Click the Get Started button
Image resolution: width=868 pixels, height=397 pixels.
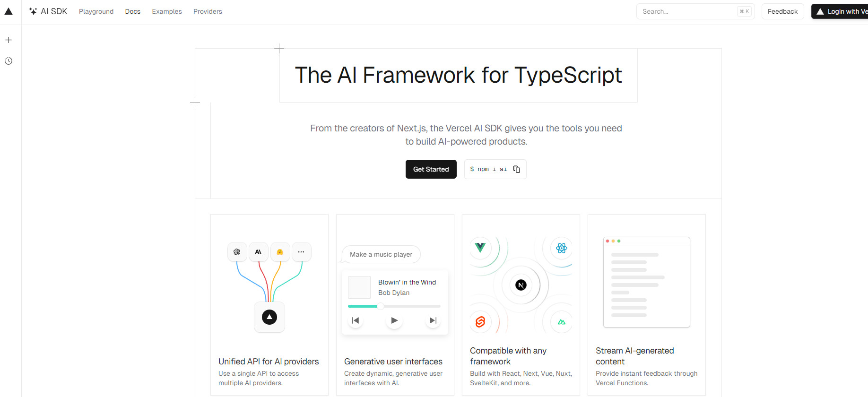tap(431, 169)
